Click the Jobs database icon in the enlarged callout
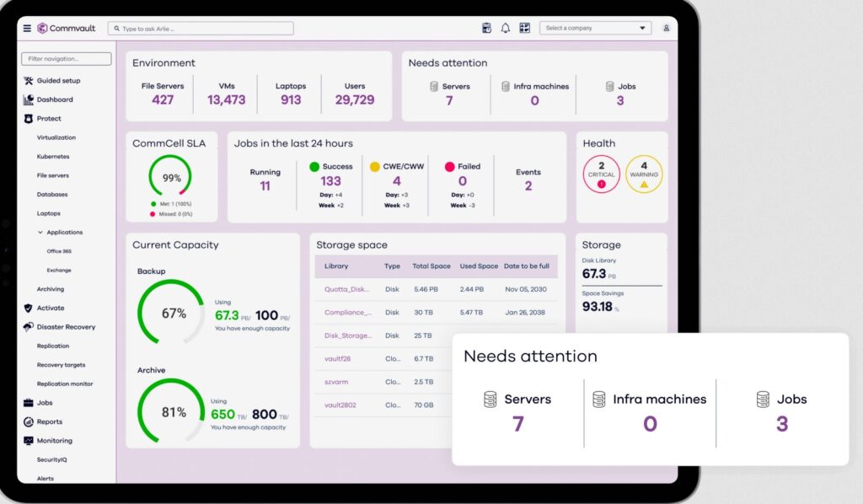863x504 pixels. point(763,399)
